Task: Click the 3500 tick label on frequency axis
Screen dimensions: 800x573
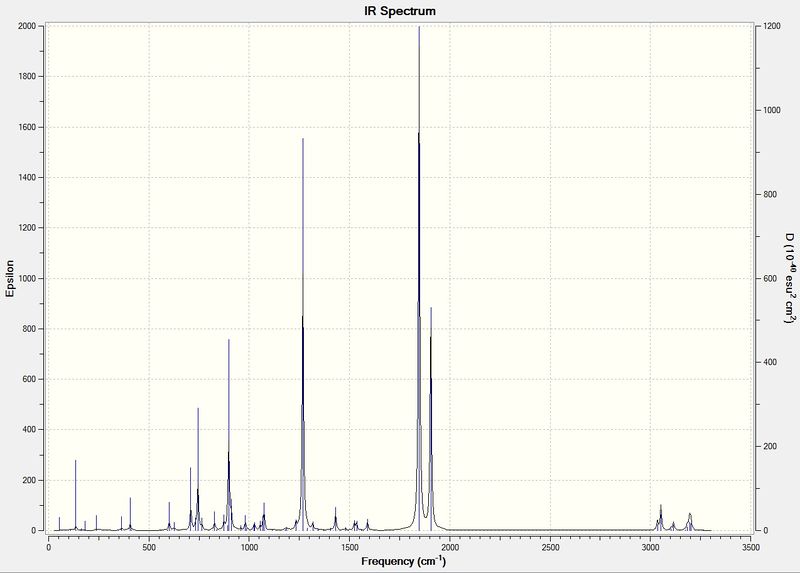Action: [751, 547]
